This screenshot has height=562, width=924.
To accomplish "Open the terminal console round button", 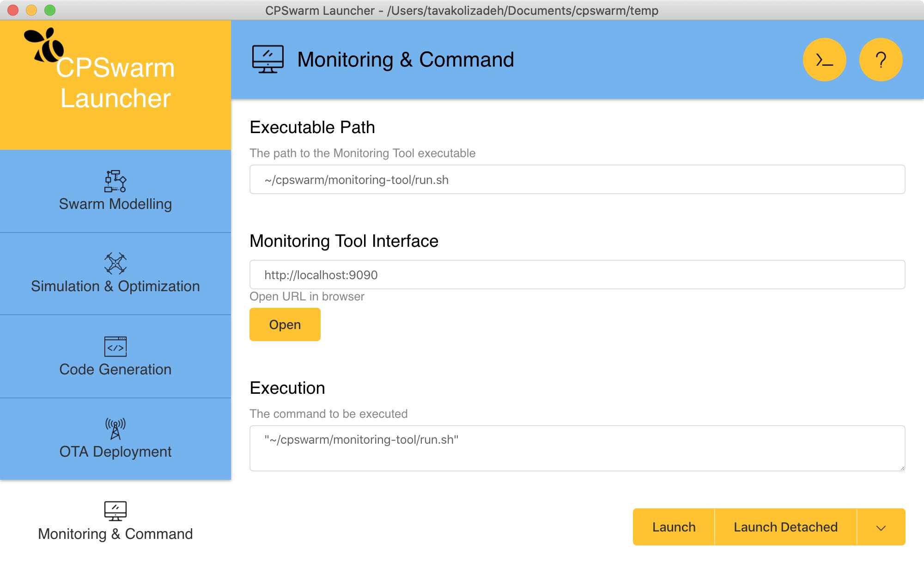I will click(x=824, y=60).
